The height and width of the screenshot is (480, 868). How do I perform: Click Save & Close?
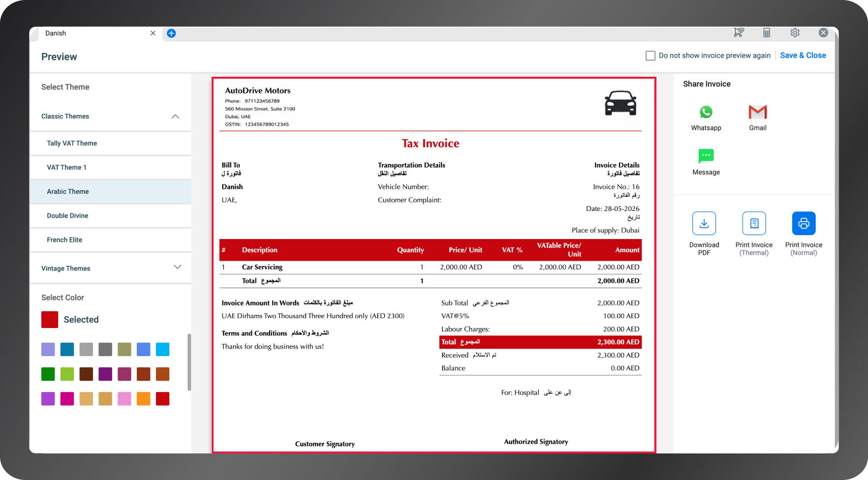(803, 55)
